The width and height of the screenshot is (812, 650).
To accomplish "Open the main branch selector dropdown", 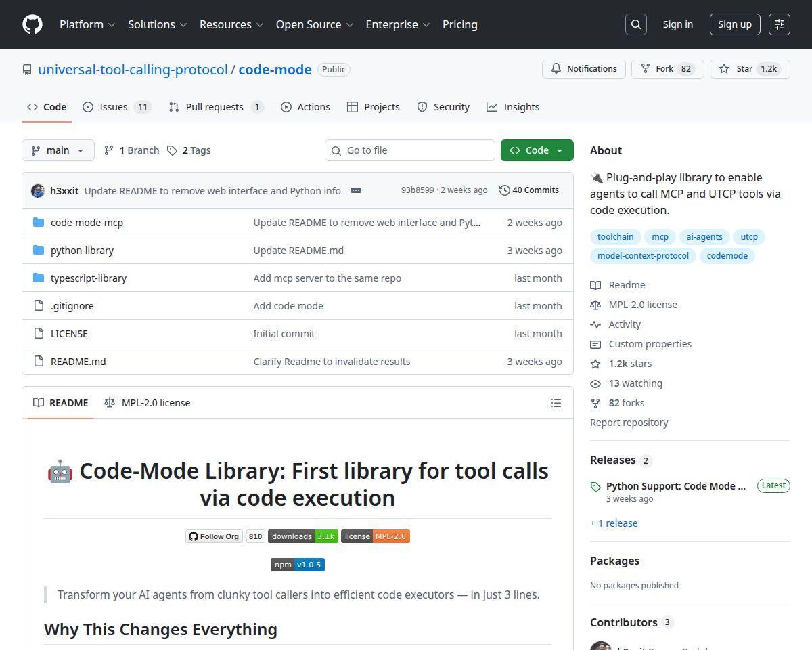I will coord(58,150).
